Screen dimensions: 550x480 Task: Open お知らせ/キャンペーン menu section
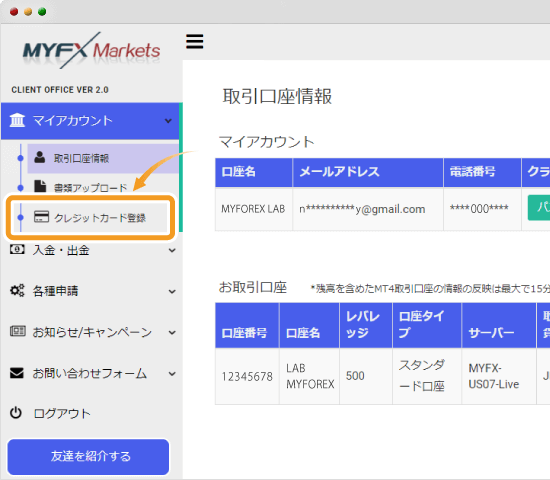click(x=92, y=332)
